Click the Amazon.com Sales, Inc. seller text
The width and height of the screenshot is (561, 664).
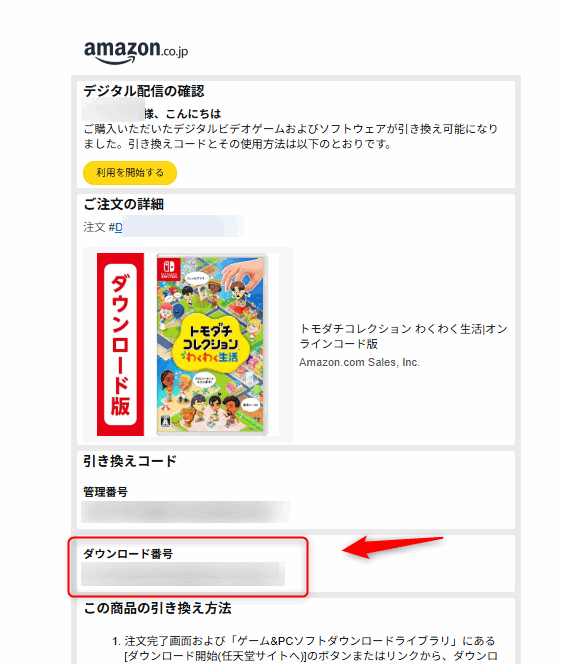[359, 362]
